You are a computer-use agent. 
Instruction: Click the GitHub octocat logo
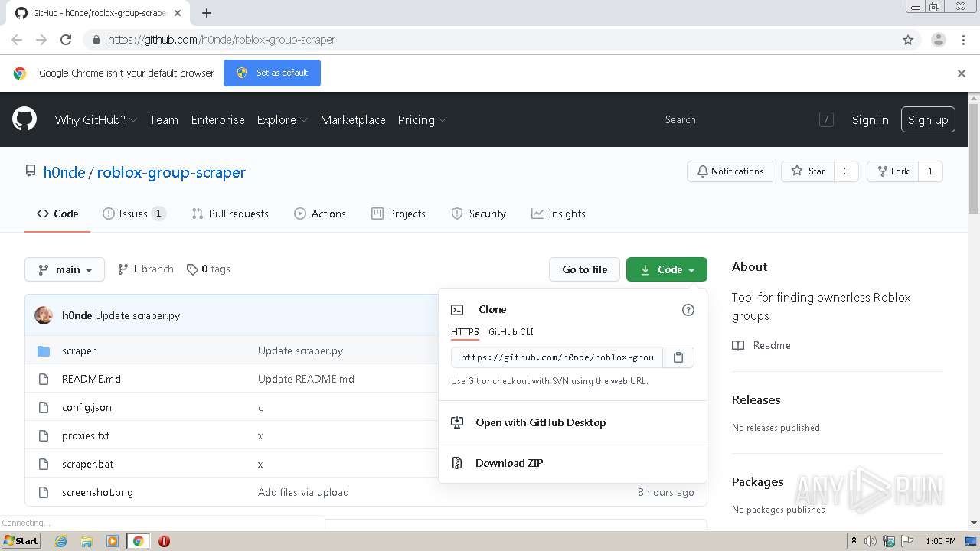pyautogui.click(x=24, y=119)
